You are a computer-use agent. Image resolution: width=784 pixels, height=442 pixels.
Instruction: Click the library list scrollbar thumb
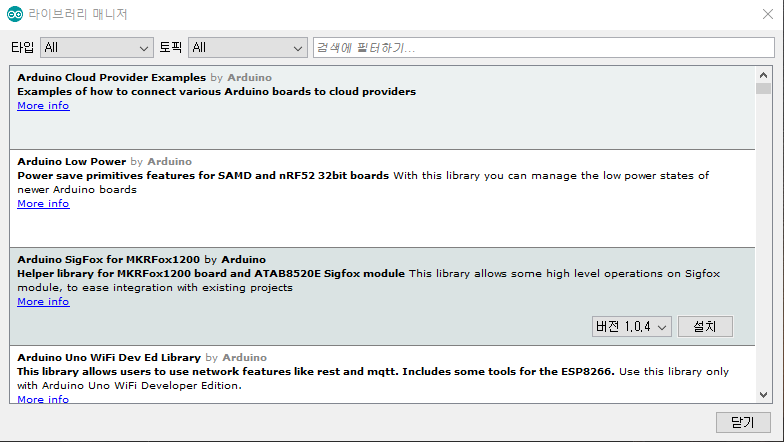(x=763, y=88)
